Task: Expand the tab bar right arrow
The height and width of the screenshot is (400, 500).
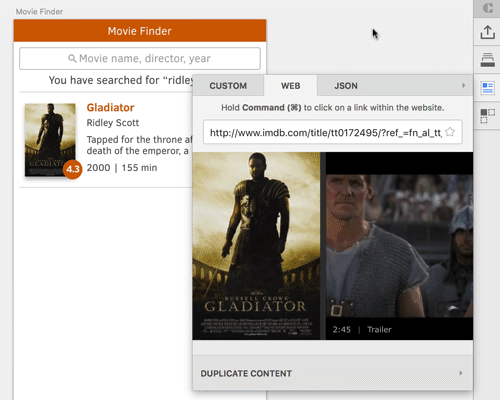Action: tap(463, 85)
